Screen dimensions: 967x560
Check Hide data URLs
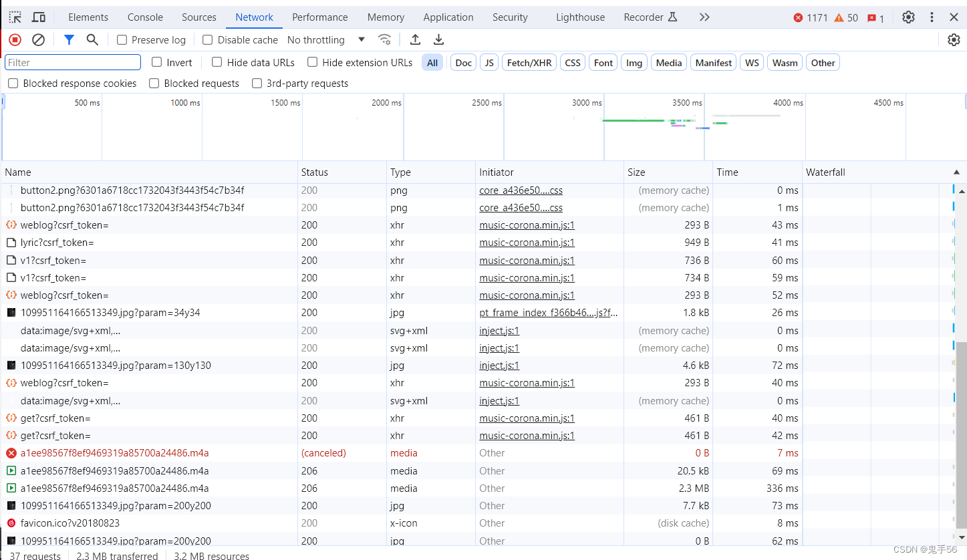(217, 62)
